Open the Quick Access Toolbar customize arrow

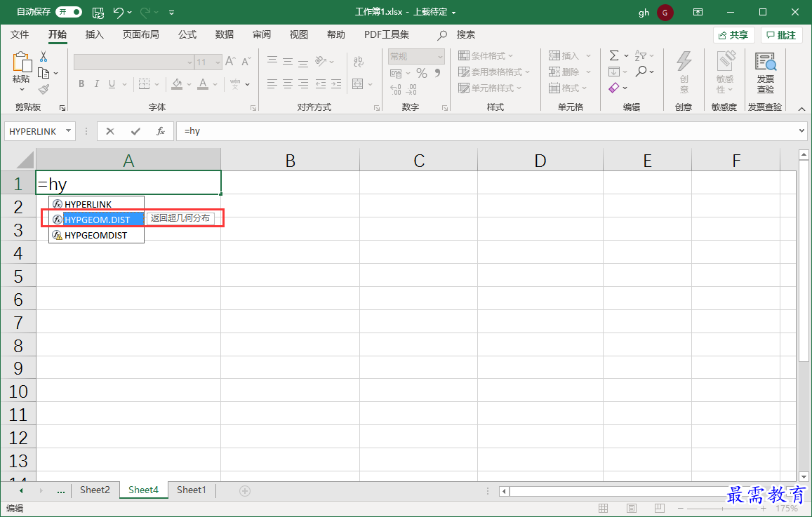tap(171, 13)
